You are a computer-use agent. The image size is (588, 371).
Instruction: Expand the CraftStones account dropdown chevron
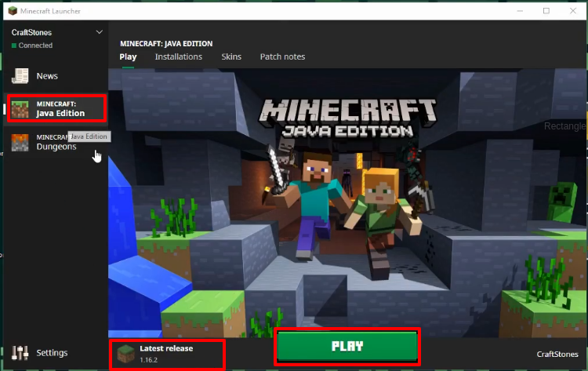tap(100, 32)
